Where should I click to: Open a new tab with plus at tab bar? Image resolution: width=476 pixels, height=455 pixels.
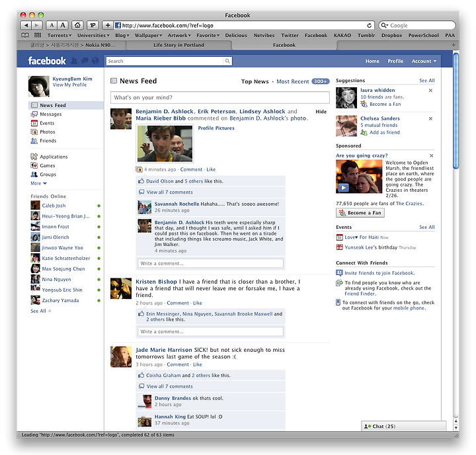(454, 45)
